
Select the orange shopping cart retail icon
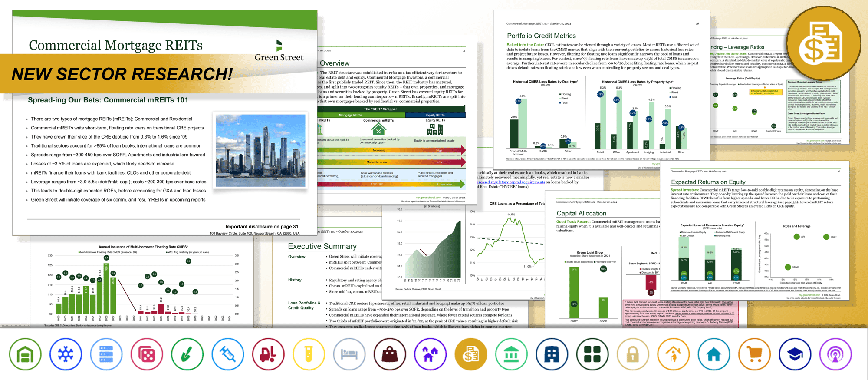click(x=754, y=354)
